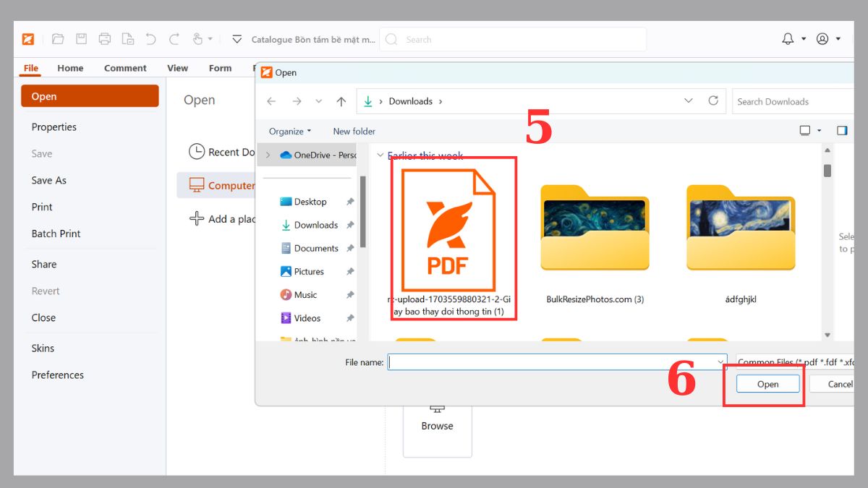Select Save As in the File menu

point(48,180)
